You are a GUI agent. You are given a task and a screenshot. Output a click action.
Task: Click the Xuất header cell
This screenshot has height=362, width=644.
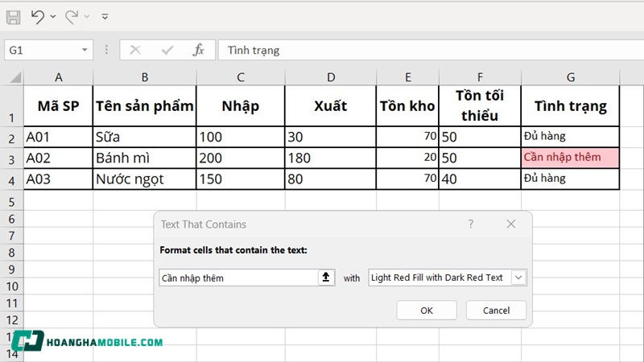click(x=330, y=106)
